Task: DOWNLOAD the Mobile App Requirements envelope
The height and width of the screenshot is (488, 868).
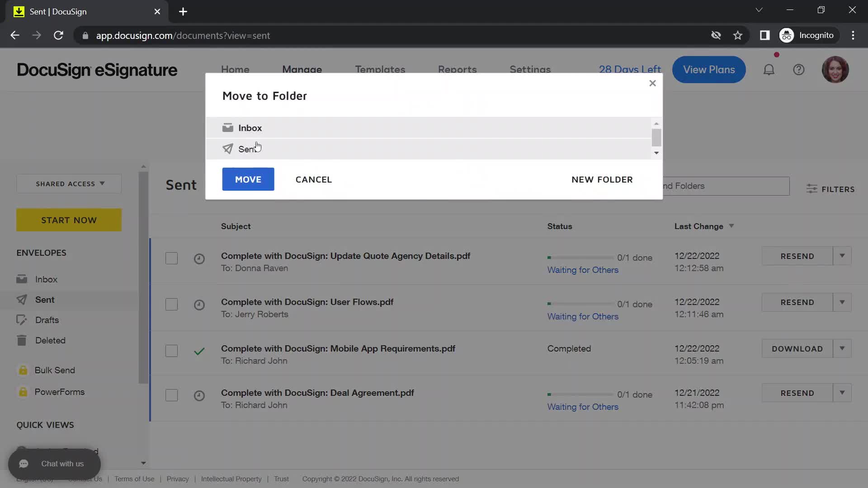Action: [797, 349]
